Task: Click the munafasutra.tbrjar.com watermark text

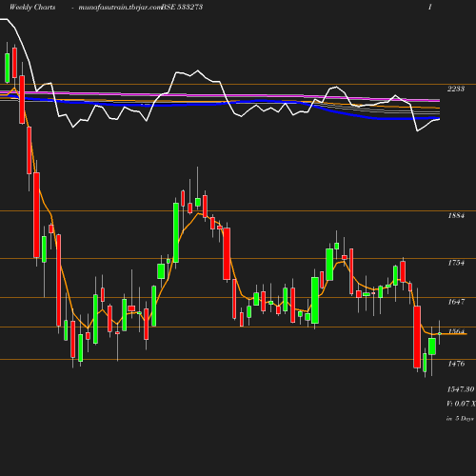Action: [x=120, y=7]
